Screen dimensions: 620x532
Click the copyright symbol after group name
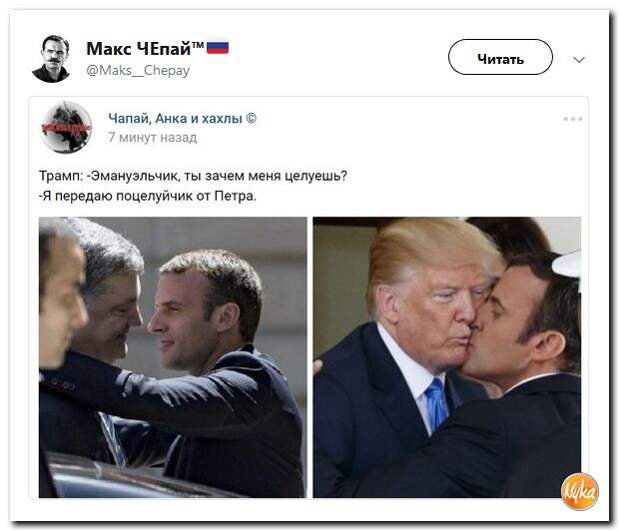click(251, 118)
